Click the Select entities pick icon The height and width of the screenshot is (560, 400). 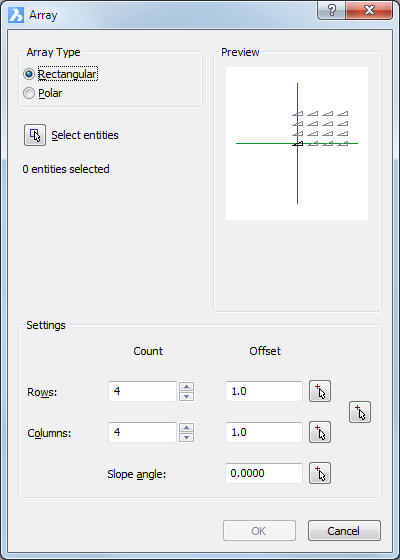point(35,135)
